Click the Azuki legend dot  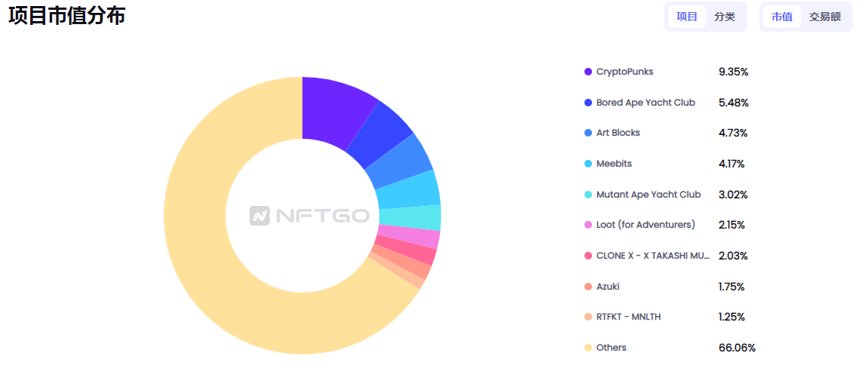click(x=588, y=287)
